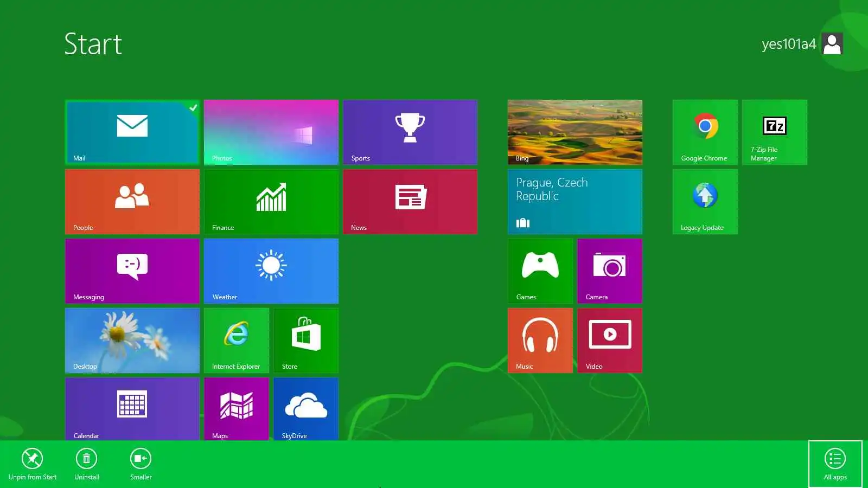Open the Camera tile

pos(610,271)
